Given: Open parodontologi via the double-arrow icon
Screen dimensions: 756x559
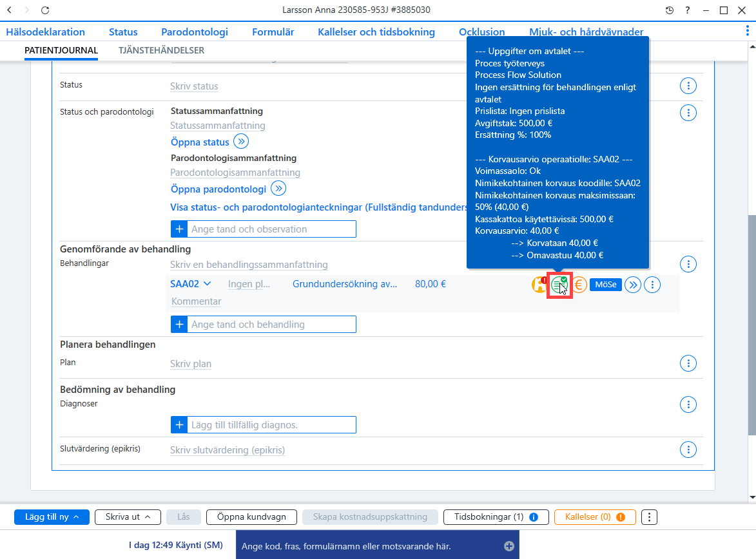Looking at the screenshot, I should pos(278,189).
